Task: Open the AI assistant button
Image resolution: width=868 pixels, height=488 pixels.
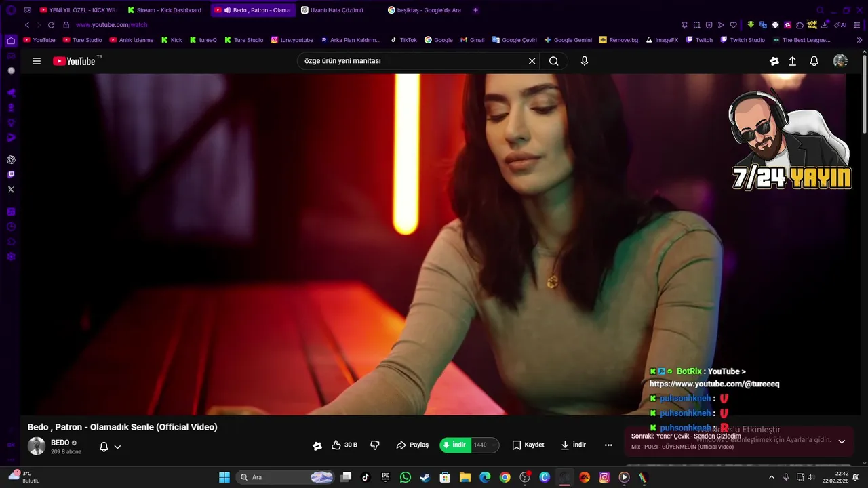Action: (841, 25)
